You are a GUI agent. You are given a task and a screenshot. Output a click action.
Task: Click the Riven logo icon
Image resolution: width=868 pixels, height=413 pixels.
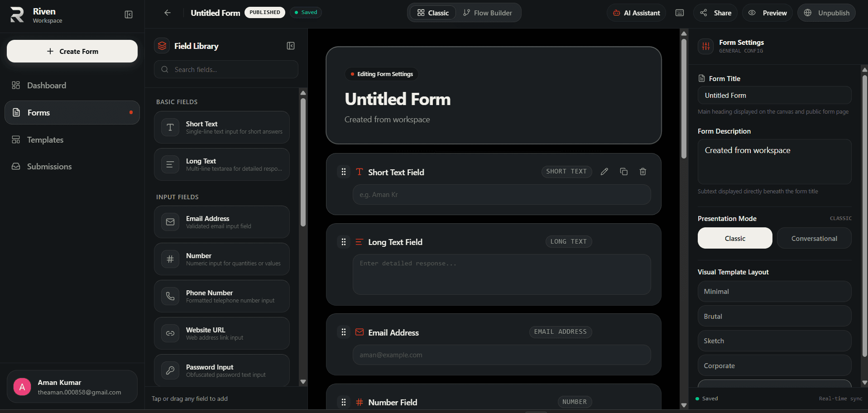17,14
